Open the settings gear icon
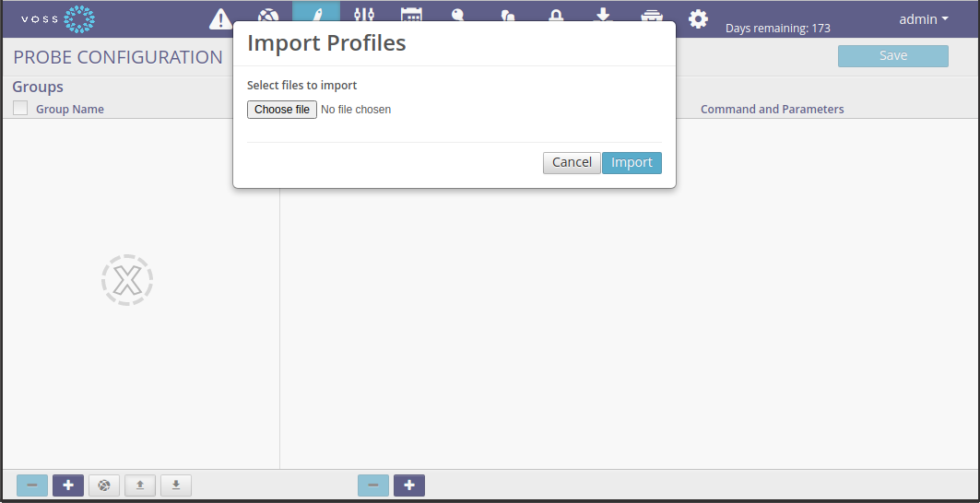The image size is (980, 503). pyautogui.click(x=698, y=18)
